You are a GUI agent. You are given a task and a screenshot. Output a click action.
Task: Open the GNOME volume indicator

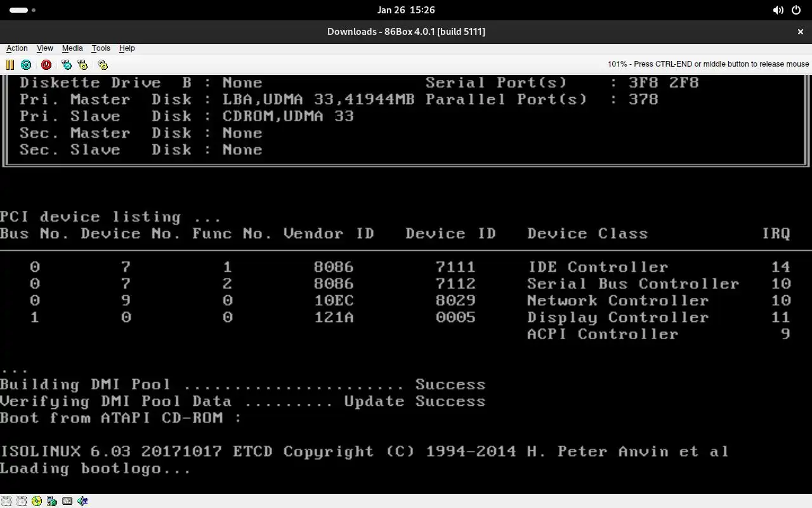click(778, 10)
